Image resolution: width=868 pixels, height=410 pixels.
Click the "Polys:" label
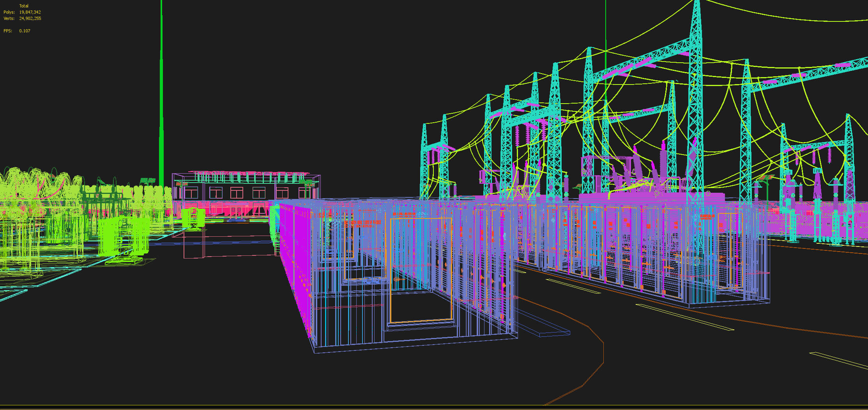pos(9,12)
